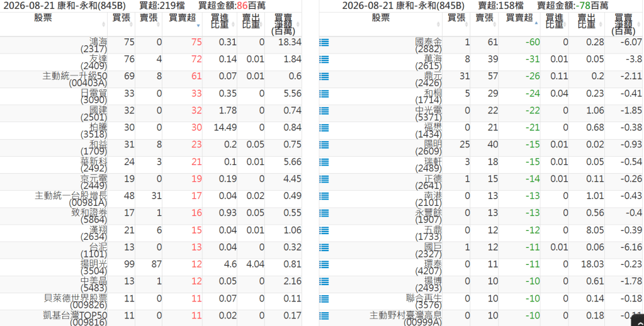
Task: Open the list icon for 國泰金 (2882)
Action: click(324, 42)
